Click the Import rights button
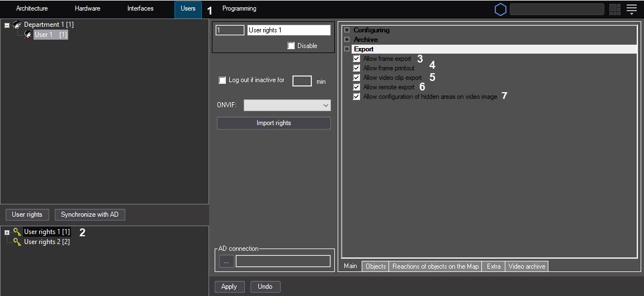The height and width of the screenshot is (296, 644). click(x=273, y=123)
